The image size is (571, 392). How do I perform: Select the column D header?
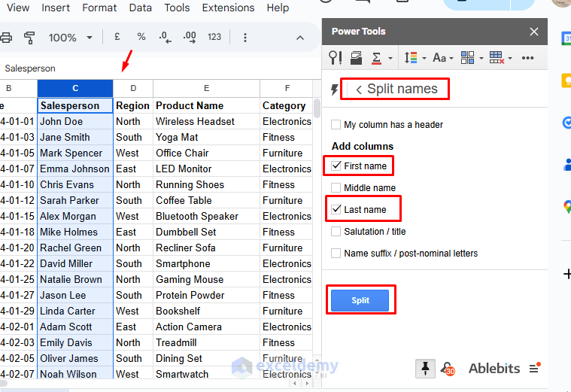(x=133, y=88)
